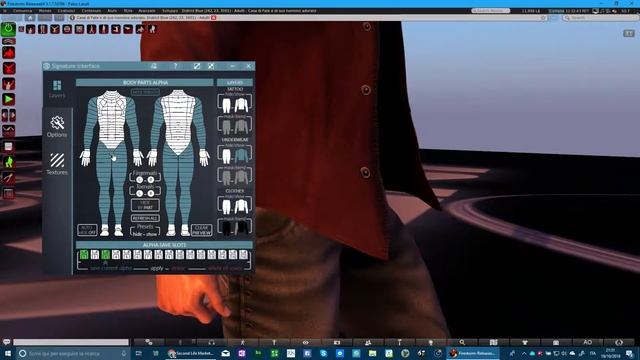
Task: Click the Windows taskbar search box
Action: click(x=73, y=353)
